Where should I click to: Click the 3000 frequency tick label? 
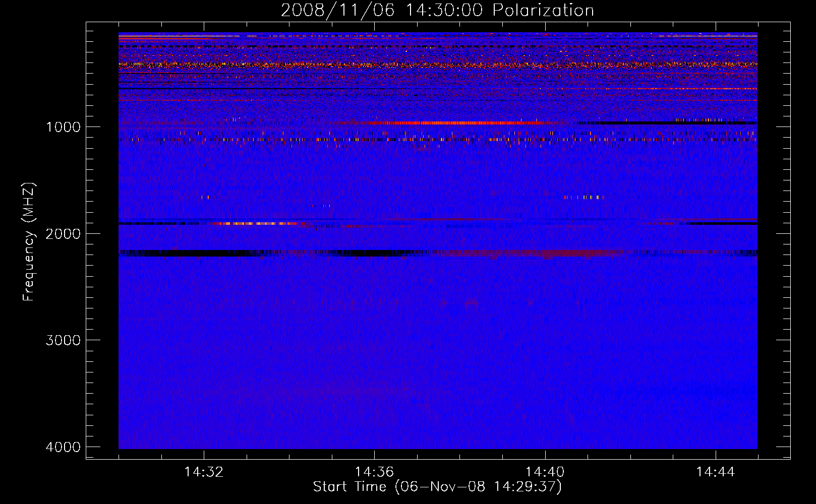coord(63,340)
